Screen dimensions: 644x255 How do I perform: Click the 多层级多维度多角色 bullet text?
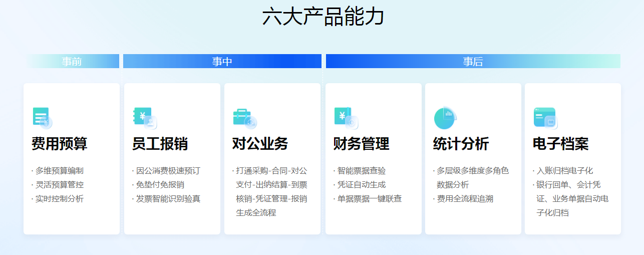point(473,171)
